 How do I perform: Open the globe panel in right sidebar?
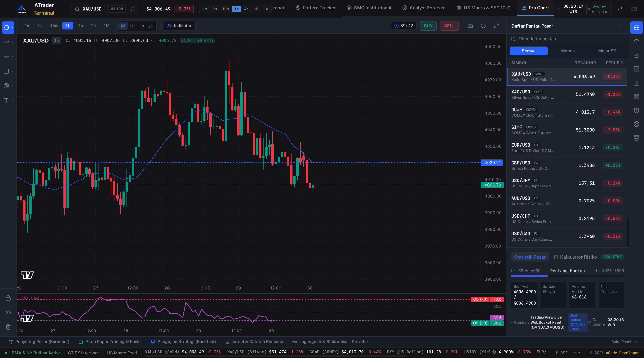point(637,124)
